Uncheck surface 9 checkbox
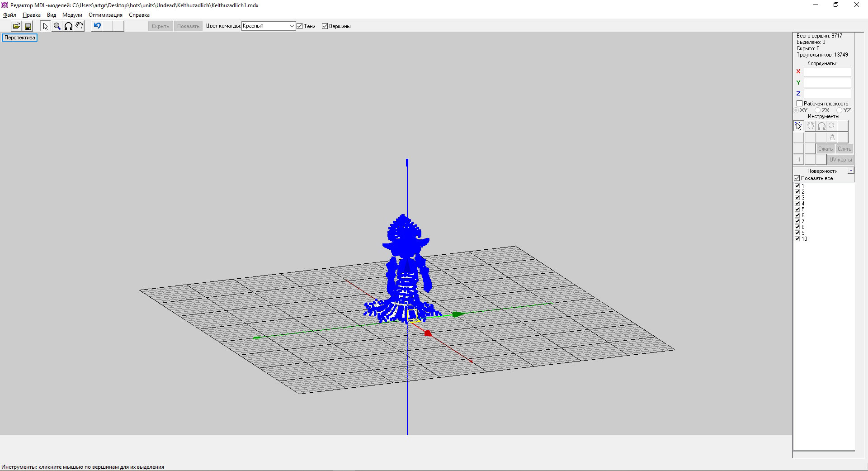Viewport: 868px width, 471px height. [x=797, y=233]
